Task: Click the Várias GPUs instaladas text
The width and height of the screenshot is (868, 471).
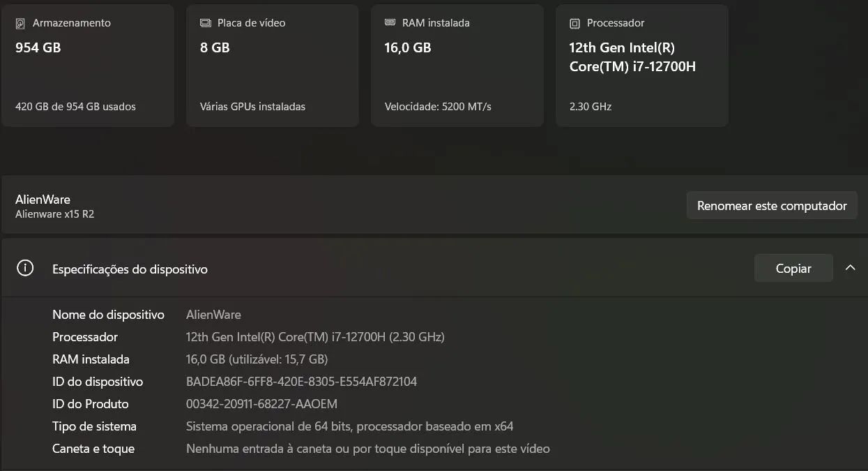Action: [254, 107]
